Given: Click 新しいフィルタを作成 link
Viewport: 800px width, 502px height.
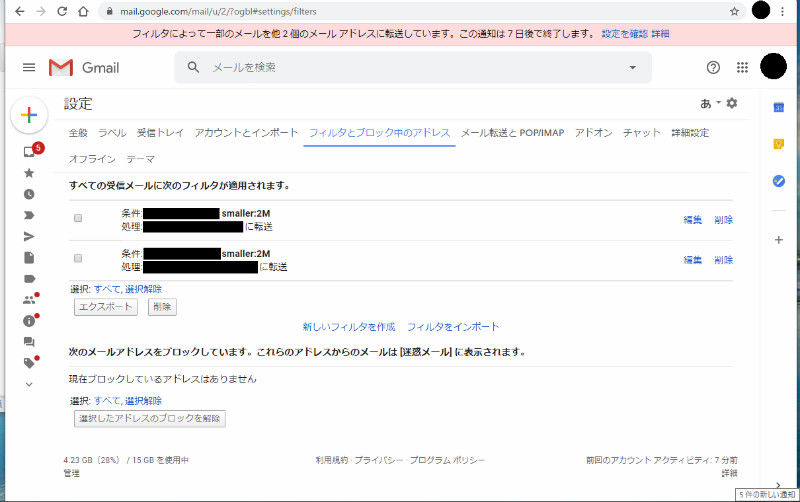Looking at the screenshot, I should (349, 327).
